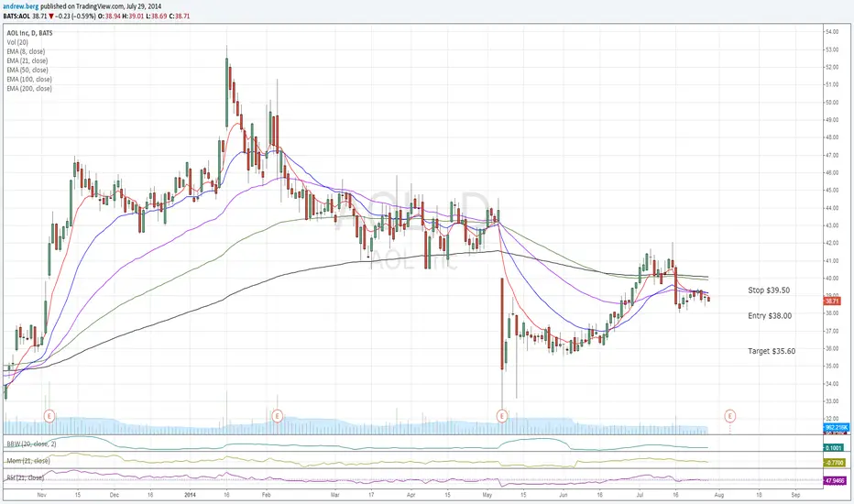The image size is (854, 504).
Task: Click the Dec label on time axis
Action: [114, 495]
